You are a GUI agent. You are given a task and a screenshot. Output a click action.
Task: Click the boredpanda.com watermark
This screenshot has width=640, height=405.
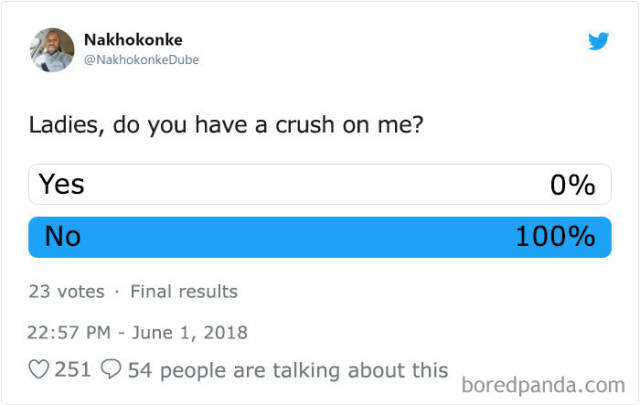click(544, 384)
